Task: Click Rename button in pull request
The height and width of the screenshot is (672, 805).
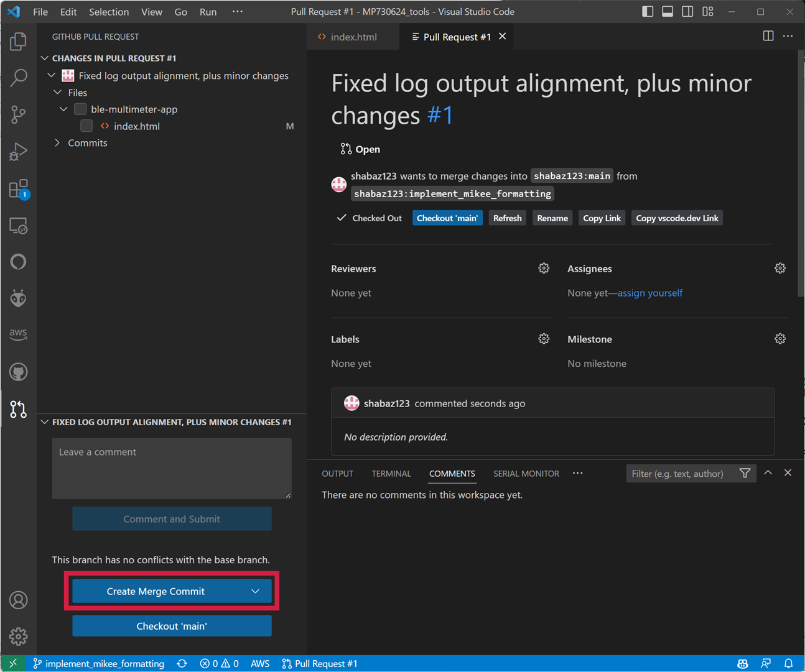Action: click(x=552, y=218)
